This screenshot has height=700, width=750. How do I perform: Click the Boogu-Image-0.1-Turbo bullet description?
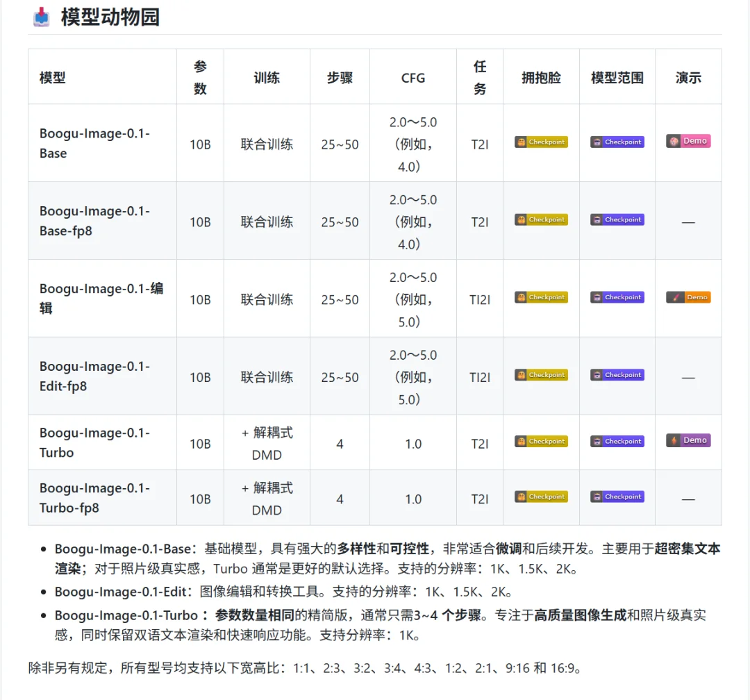point(381,625)
